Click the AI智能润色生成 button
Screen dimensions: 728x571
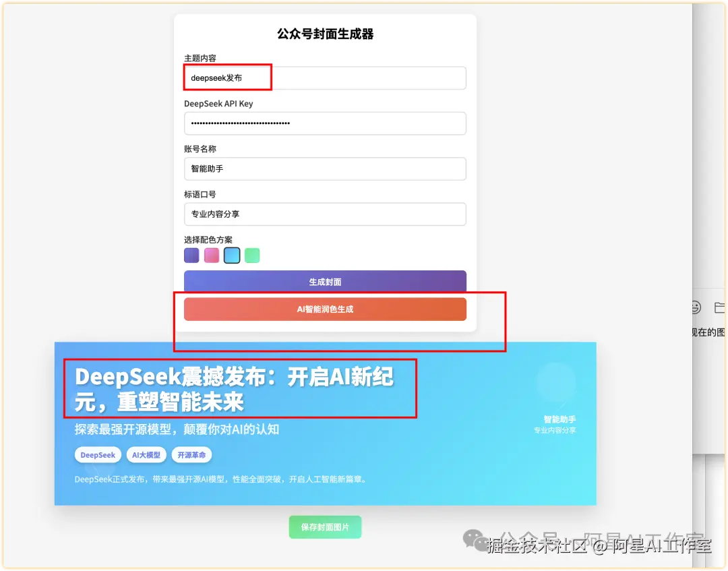pyautogui.click(x=325, y=309)
